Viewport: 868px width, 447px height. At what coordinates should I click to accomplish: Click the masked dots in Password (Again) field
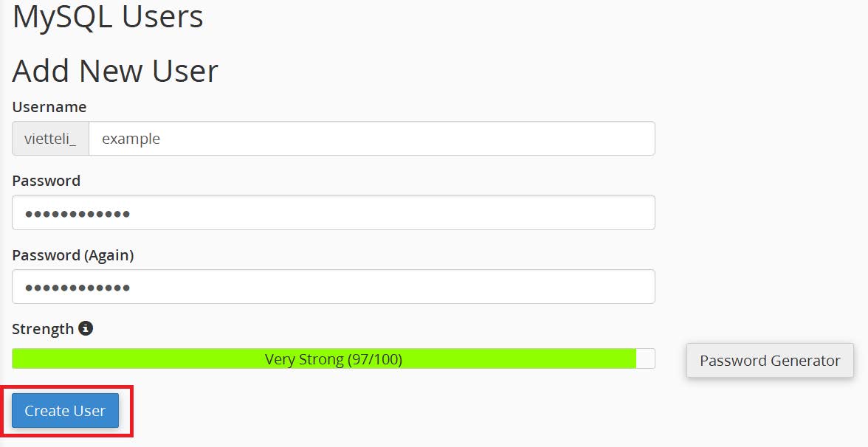click(70, 286)
